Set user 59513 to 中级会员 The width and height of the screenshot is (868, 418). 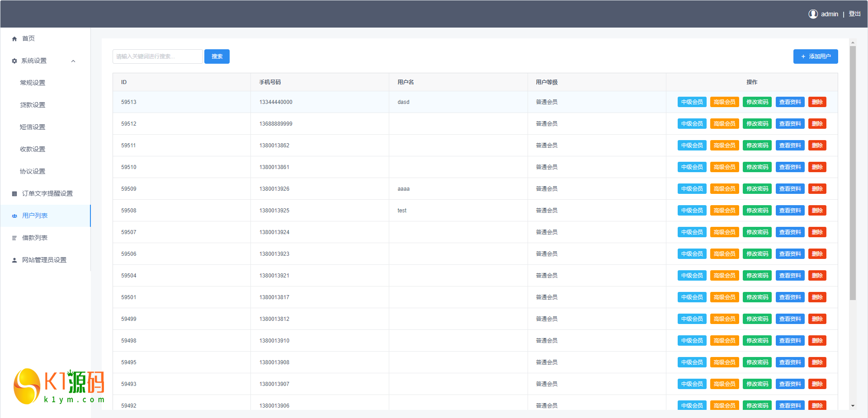pyautogui.click(x=692, y=102)
